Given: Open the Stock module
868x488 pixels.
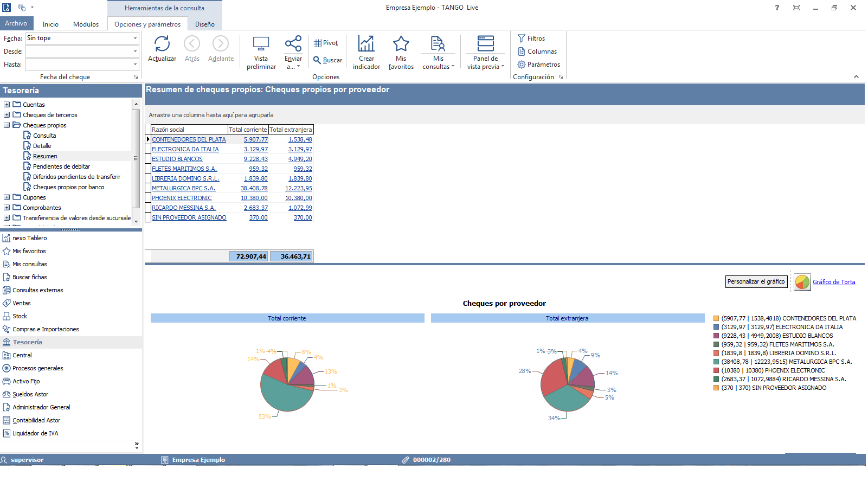Looking at the screenshot, I should click(15, 316).
